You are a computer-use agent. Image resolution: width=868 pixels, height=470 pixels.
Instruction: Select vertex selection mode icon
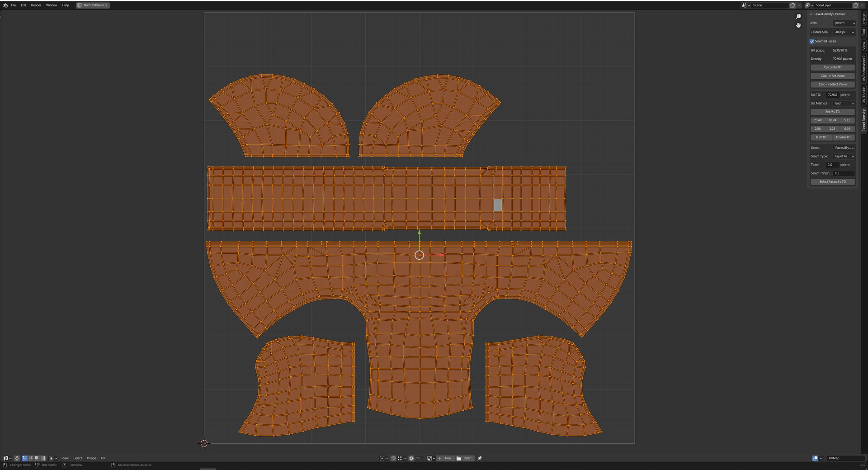tap(25, 458)
